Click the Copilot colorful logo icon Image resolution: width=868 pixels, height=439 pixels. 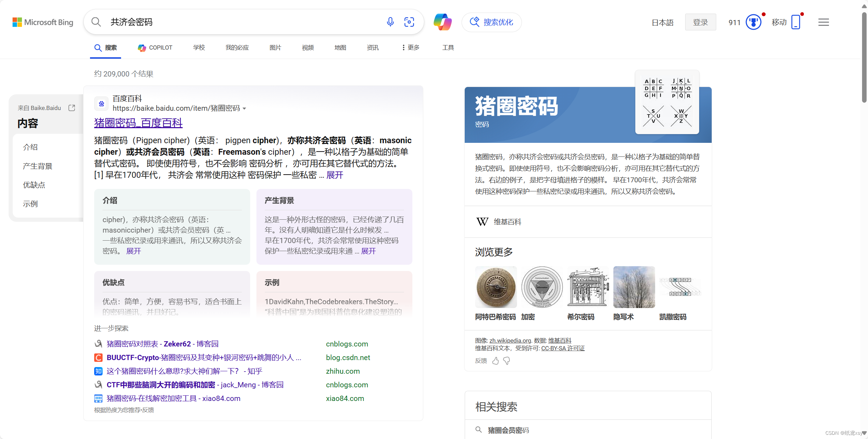[x=442, y=22]
